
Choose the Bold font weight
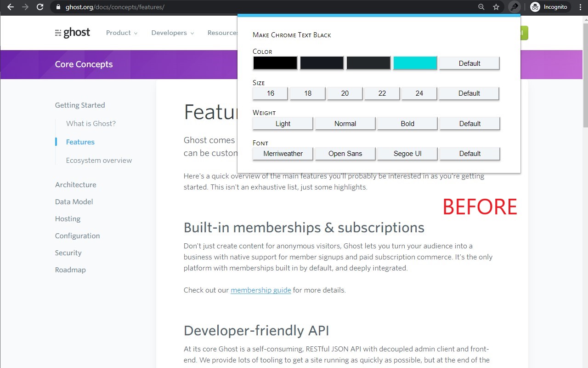(x=407, y=124)
